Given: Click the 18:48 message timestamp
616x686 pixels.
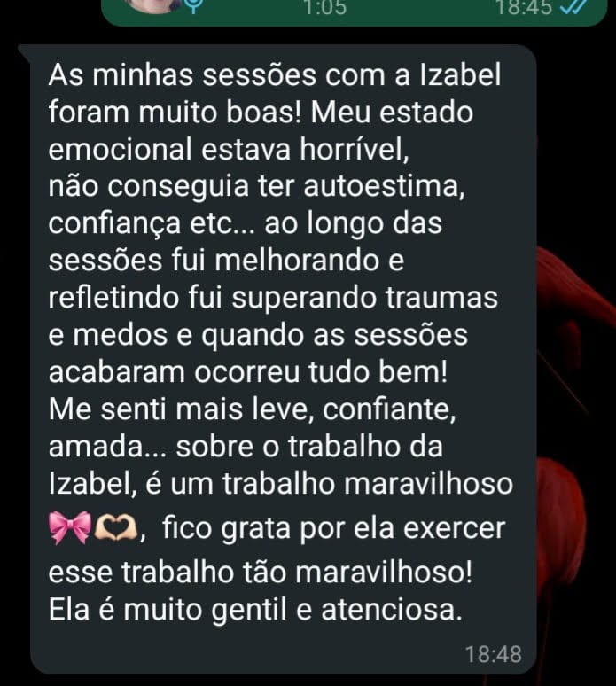Looking at the screenshot, I should click(x=494, y=654).
